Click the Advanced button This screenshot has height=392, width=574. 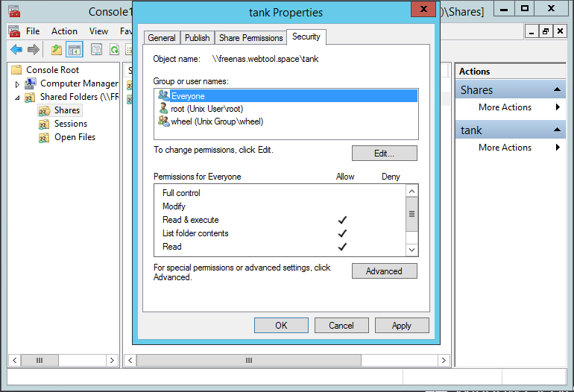coord(385,271)
